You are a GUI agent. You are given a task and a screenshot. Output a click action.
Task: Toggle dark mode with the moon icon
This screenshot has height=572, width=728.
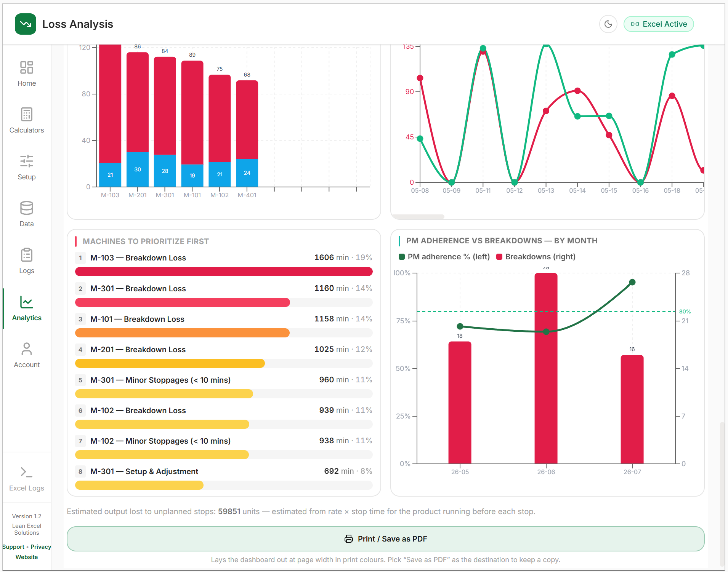coord(608,24)
